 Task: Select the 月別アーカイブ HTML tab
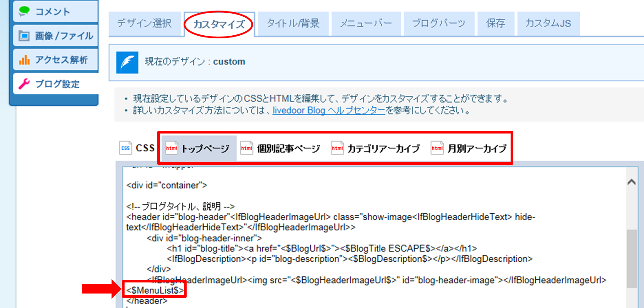(469, 148)
